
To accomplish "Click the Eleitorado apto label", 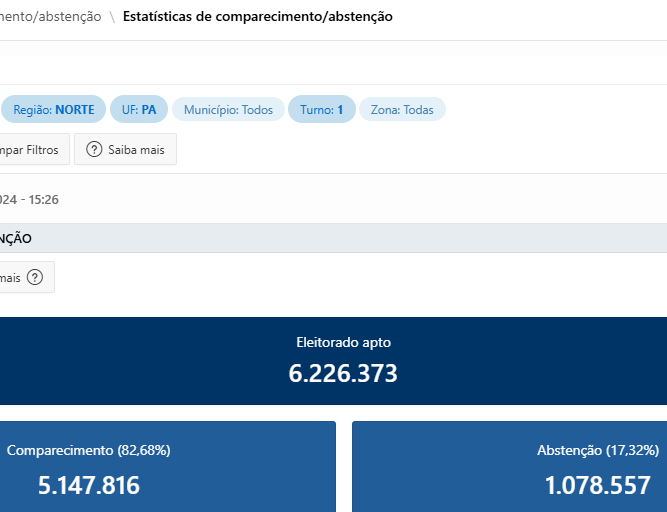I will [343, 342].
